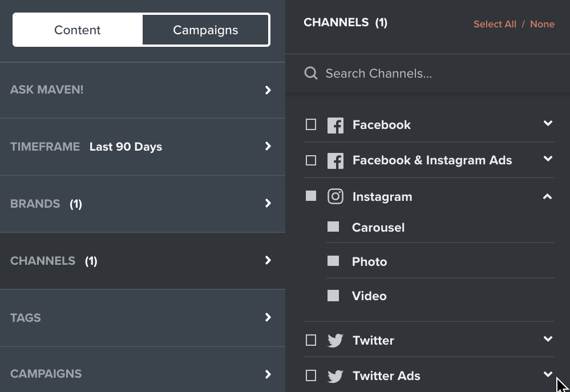Click the Twitter Ads channel name

click(x=386, y=375)
